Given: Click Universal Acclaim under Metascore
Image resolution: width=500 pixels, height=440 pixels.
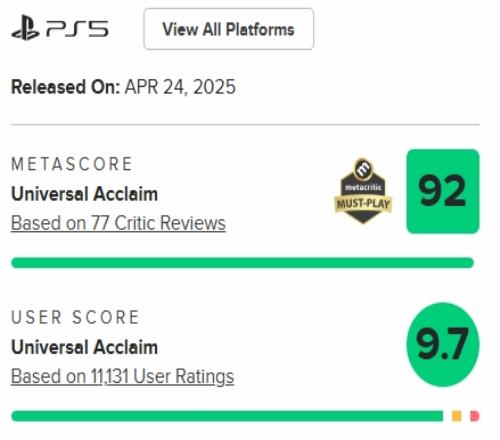Looking at the screenshot, I should click(x=84, y=194).
